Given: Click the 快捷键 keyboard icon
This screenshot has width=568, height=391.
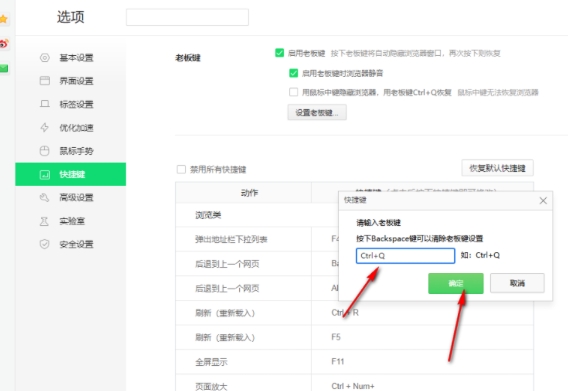Looking at the screenshot, I should (x=45, y=175).
